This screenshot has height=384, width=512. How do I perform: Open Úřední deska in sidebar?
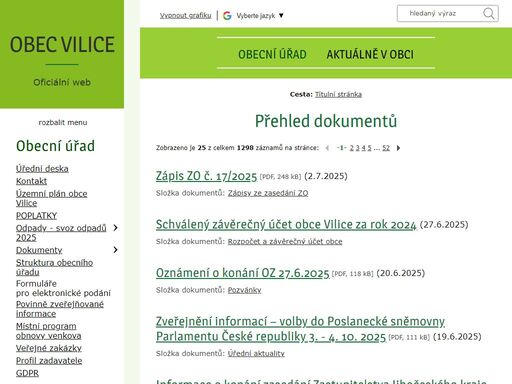[x=42, y=169]
